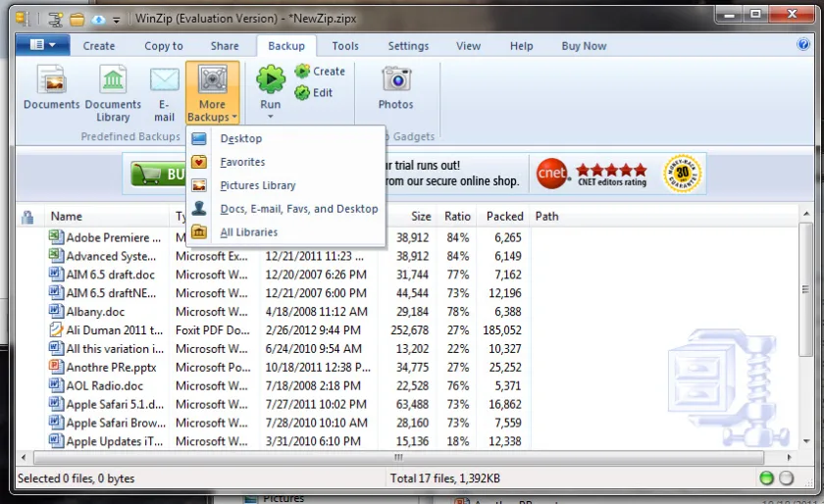Image resolution: width=824 pixels, height=504 pixels.
Task: Click the vertical scrollbar up arrow
Action: coord(806,215)
